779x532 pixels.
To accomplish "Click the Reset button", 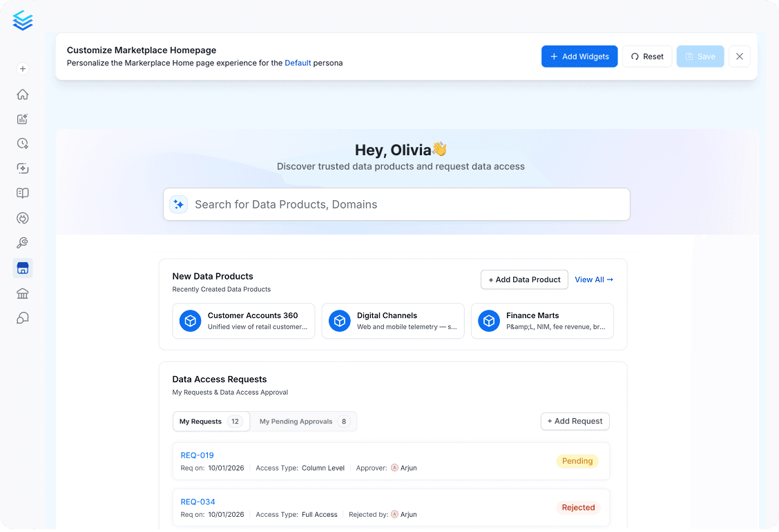I will (x=647, y=57).
